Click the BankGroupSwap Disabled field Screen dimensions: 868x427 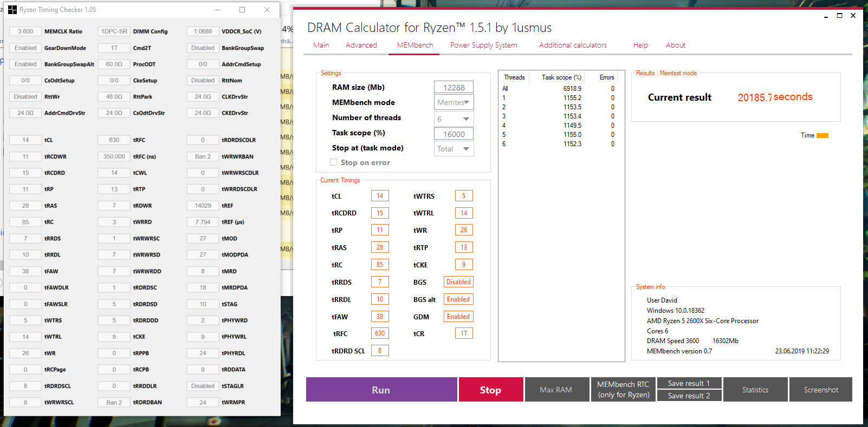click(x=203, y=48)
